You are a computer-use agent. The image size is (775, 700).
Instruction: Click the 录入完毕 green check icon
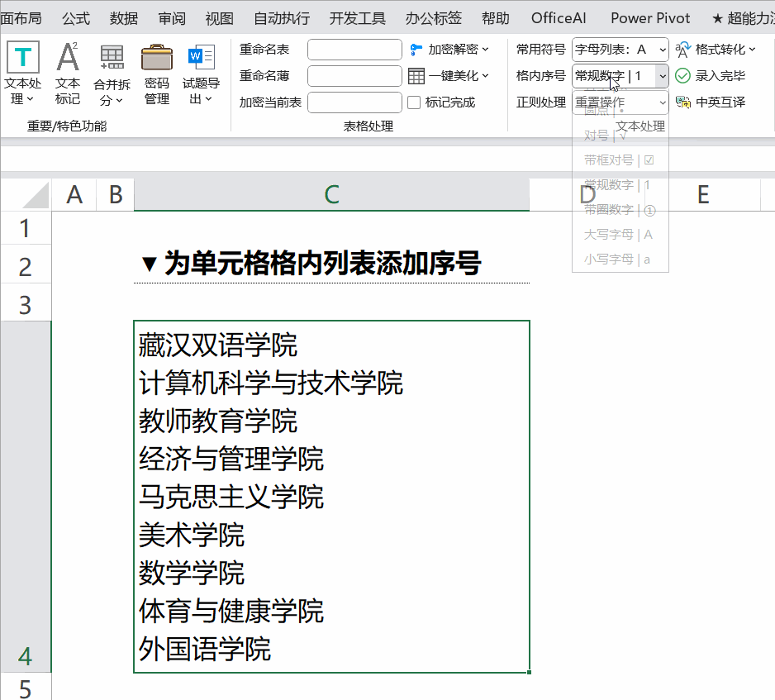pyautogui.click(x=682, y=76)
